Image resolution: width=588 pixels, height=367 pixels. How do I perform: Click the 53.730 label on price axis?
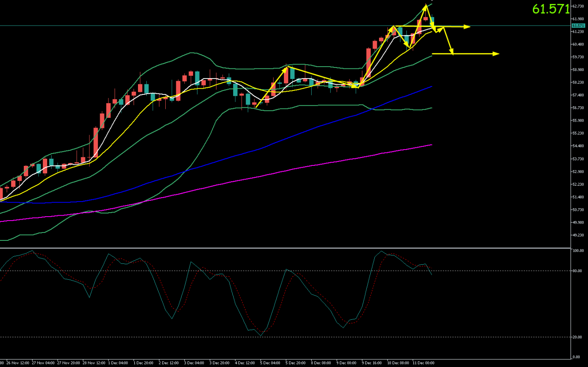tap(578, 159)
